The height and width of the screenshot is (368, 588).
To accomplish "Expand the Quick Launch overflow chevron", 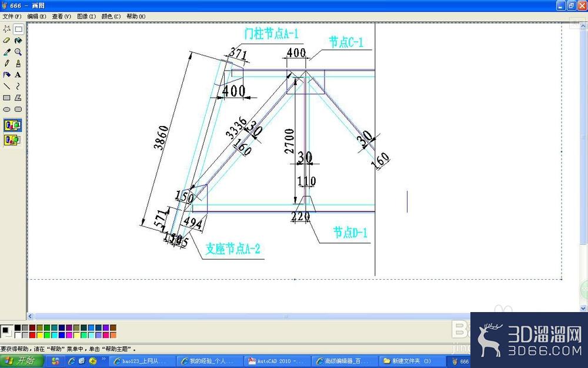I will click(x=104, y=359).
